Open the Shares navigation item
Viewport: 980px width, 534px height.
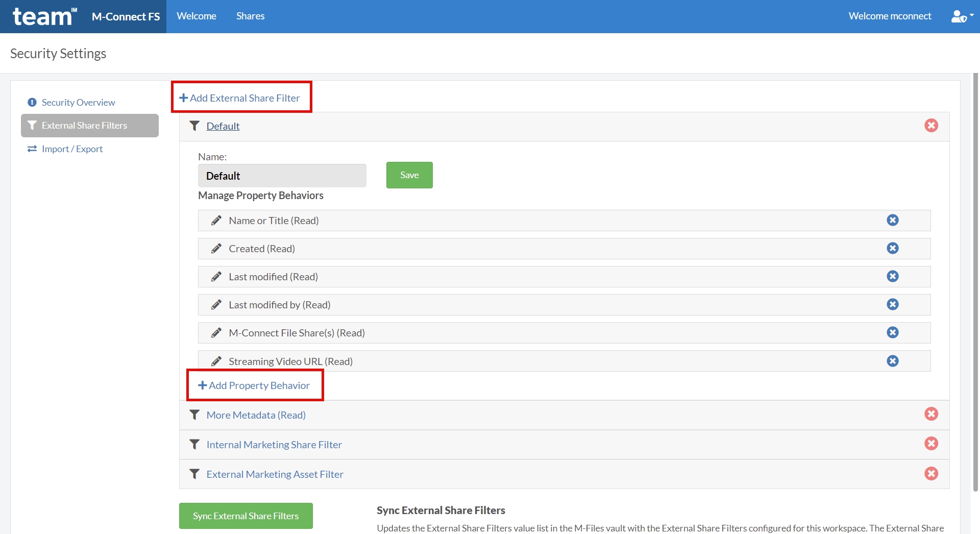[x=250, y=16]
